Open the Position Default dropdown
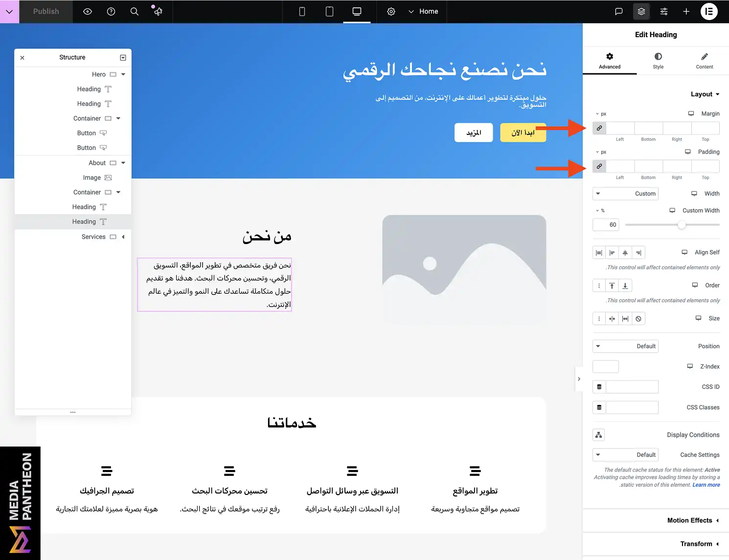The image size is (729, 560). coord(625,346)
